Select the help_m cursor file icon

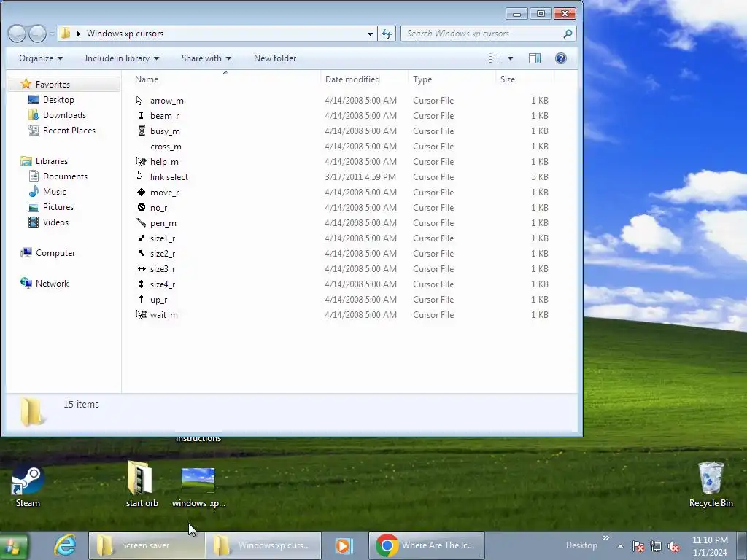coord(141,161)
